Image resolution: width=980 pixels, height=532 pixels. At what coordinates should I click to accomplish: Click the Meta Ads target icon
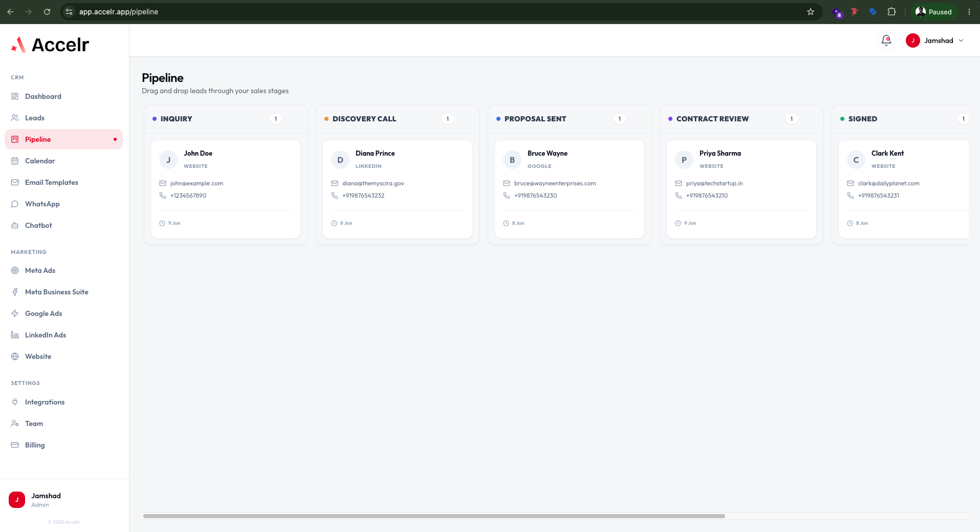[15, 270]
